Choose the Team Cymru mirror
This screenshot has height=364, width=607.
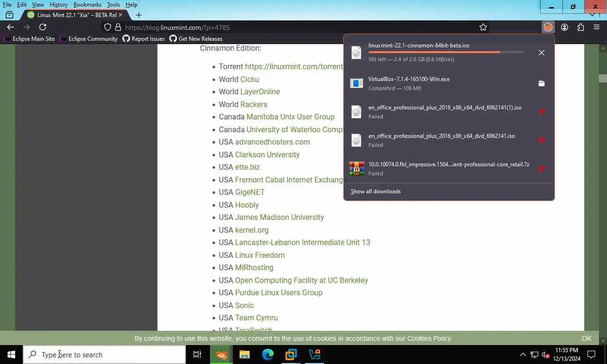click(x=257, y=318)
